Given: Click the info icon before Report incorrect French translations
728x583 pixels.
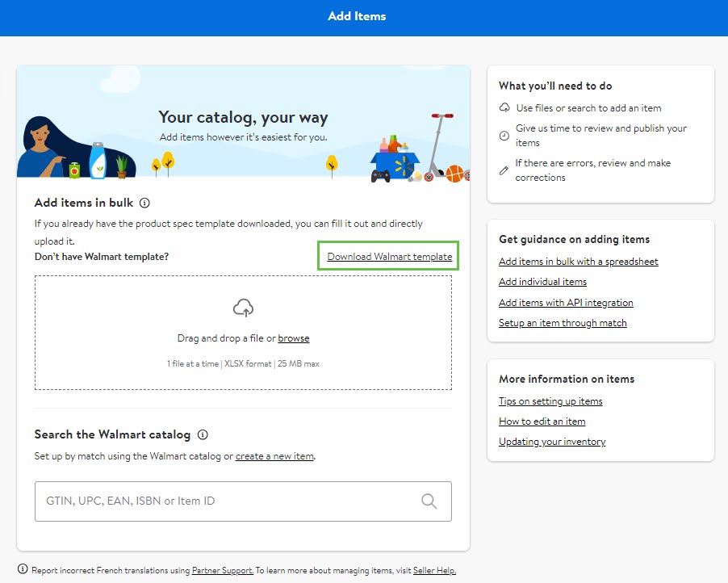Looking at the screenshot, I should pos(23,569).
